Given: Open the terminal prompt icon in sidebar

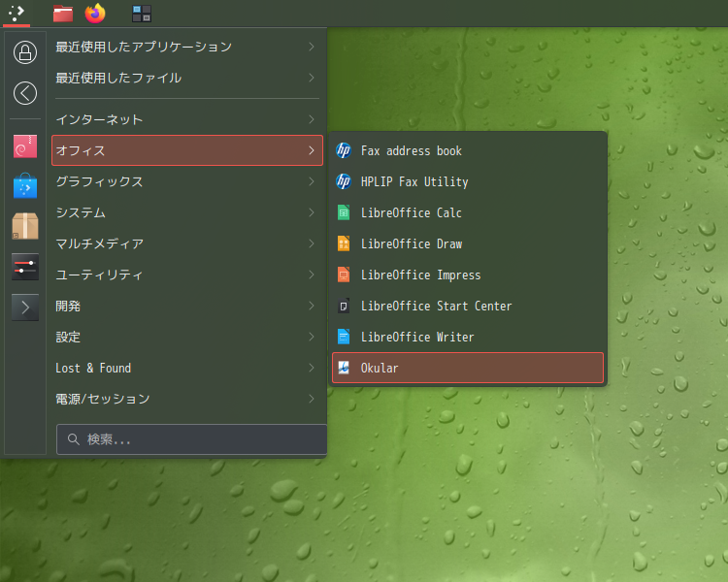Looking at the screenshot, I should (25, 307).
